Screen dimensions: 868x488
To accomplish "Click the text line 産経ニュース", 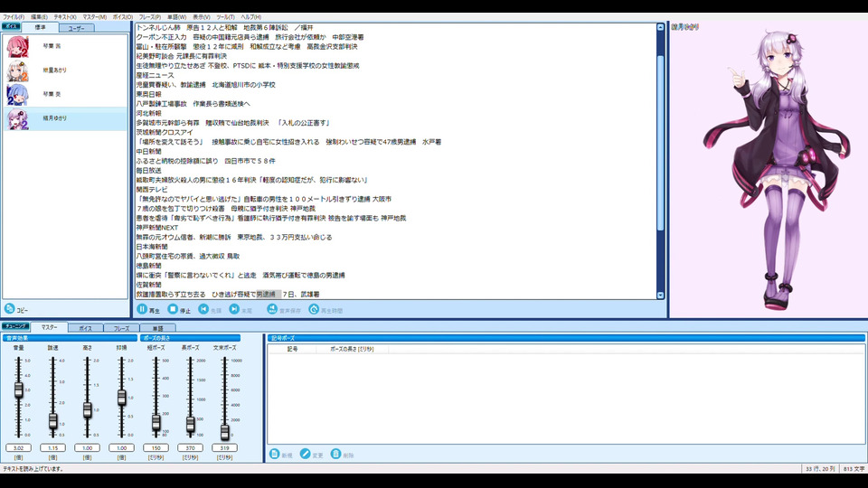I will pos(155,75).
